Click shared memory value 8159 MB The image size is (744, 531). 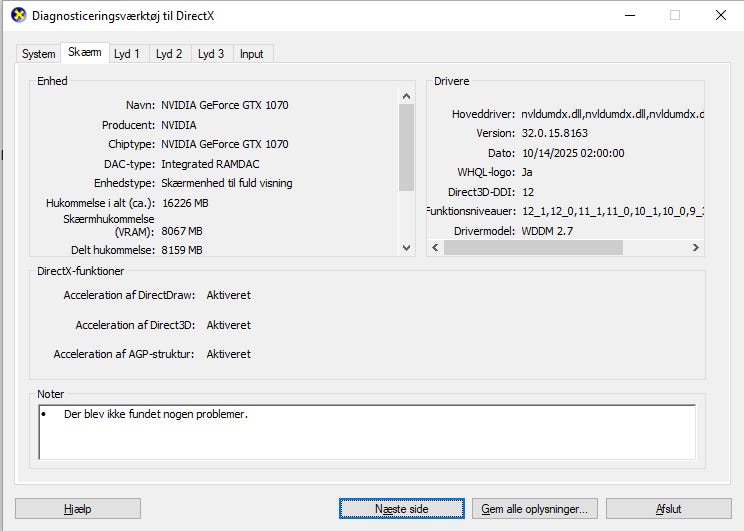(182, 250)
